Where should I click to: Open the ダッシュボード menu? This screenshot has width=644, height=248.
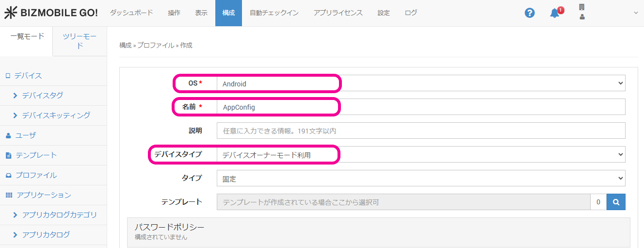point(131,13)
